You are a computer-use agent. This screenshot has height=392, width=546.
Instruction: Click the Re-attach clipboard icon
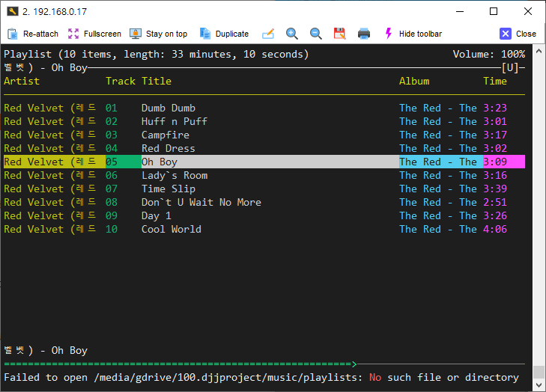pos(13,34)
